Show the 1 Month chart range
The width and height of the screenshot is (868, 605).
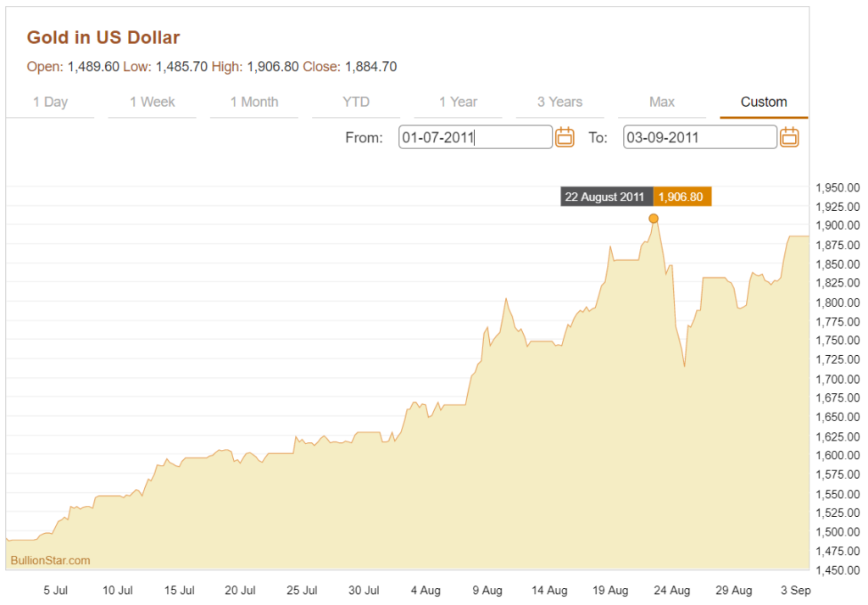pos(254,102)
